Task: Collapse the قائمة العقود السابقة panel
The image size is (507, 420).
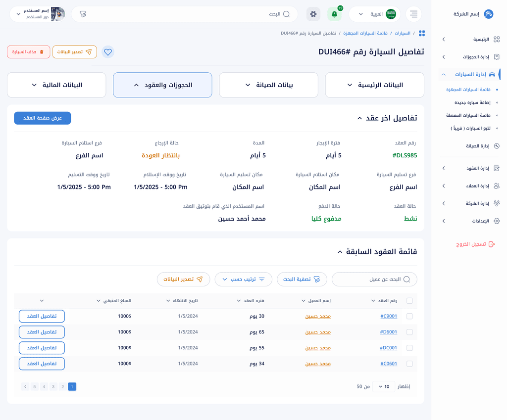Action: click(340, 252)
